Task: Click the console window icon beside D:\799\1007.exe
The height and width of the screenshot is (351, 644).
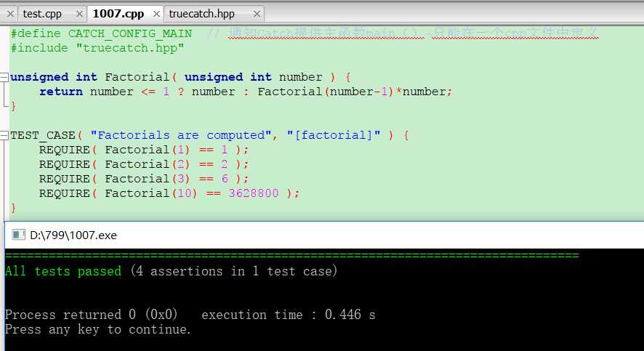Action: [18, 235]
